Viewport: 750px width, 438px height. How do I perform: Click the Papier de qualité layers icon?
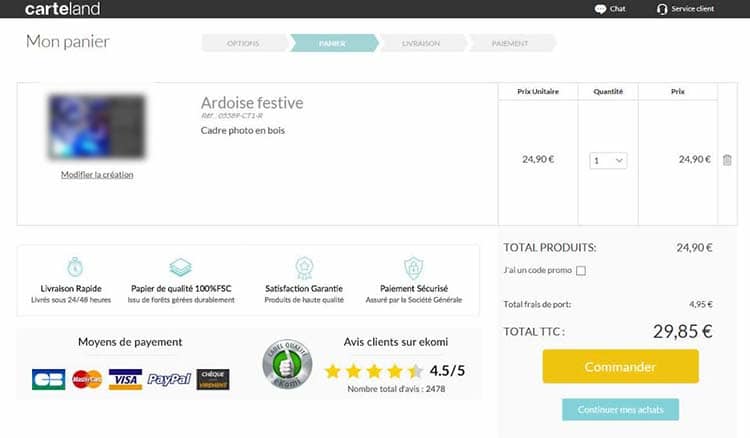tap(179, 267)
